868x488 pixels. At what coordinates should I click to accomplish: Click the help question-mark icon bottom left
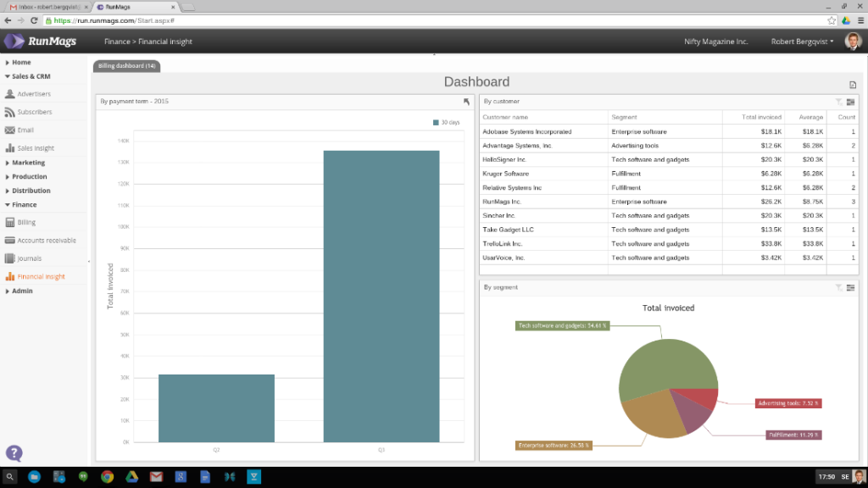pos(14,452)
